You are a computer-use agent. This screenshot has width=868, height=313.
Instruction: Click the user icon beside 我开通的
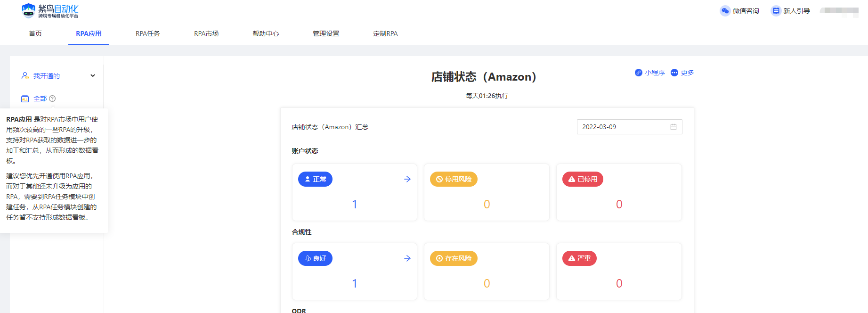pos(25,75)
